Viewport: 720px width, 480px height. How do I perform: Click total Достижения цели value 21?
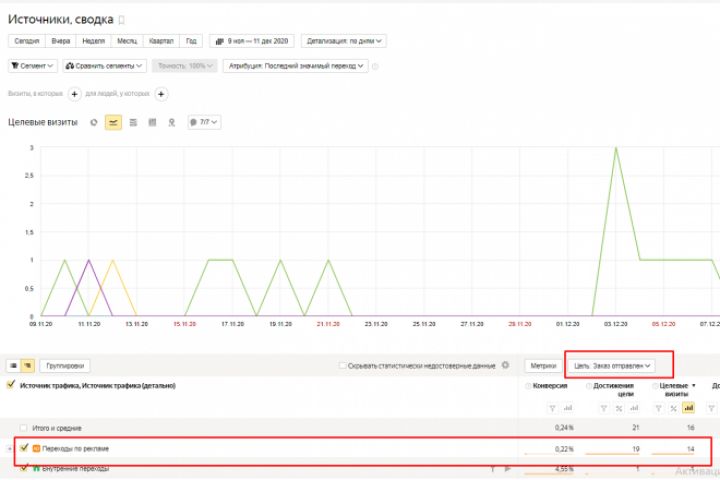tap(636, 428)
